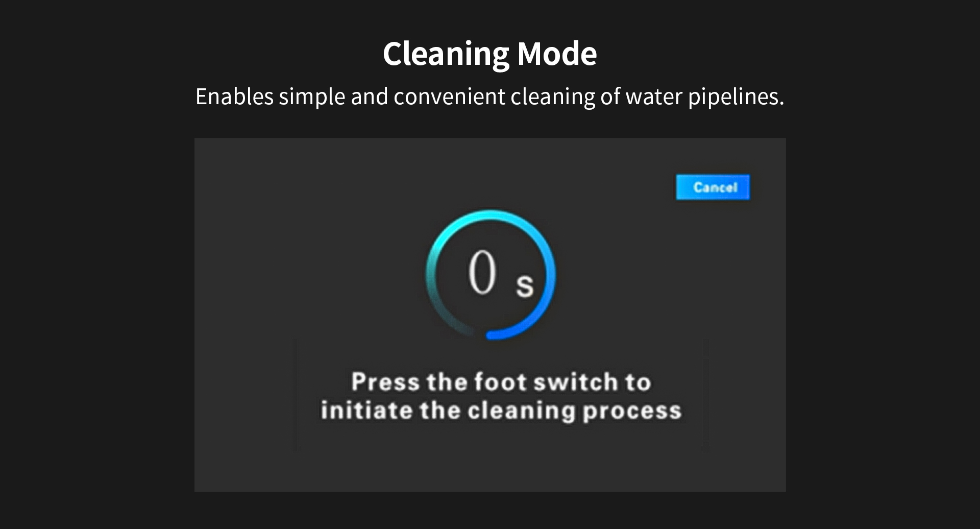Click the 'Enables simple and convenient cleaning' subtitle
The width and height of the screenshot is (980, 529).
(x=489, y=97)
